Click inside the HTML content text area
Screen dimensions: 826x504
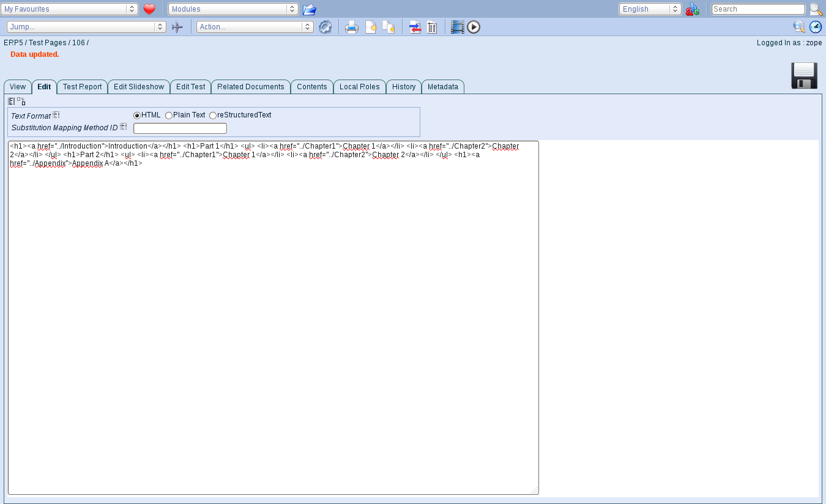pyautogui.click(x=273, y=317)
